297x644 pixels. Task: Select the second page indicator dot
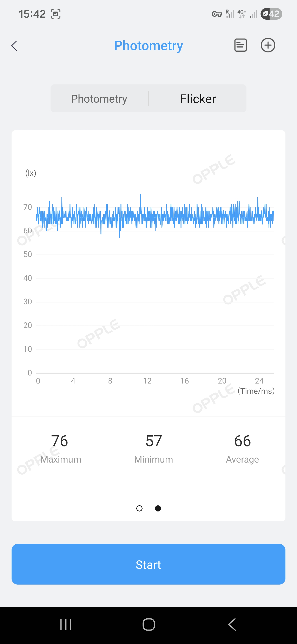point(158,508)
